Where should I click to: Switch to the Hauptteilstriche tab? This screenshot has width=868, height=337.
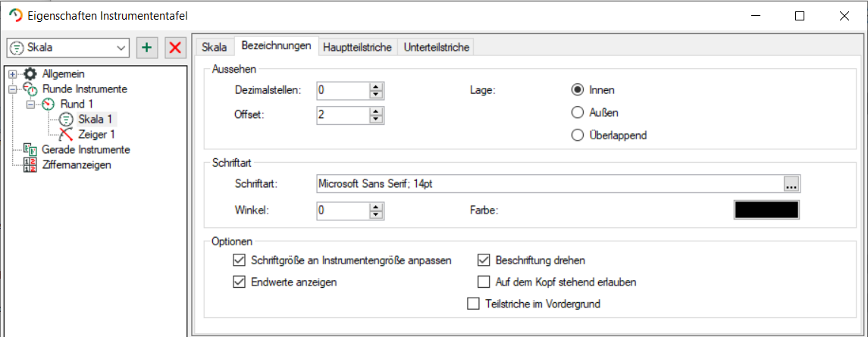(x=357, y=47)
